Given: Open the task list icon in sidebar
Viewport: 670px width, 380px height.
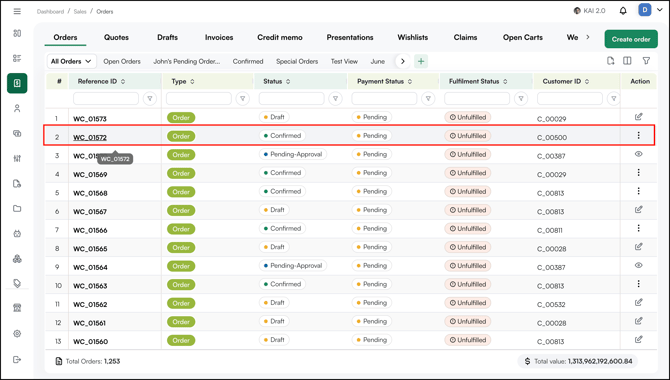Looking at the screenshot, I should pos(17,58).
